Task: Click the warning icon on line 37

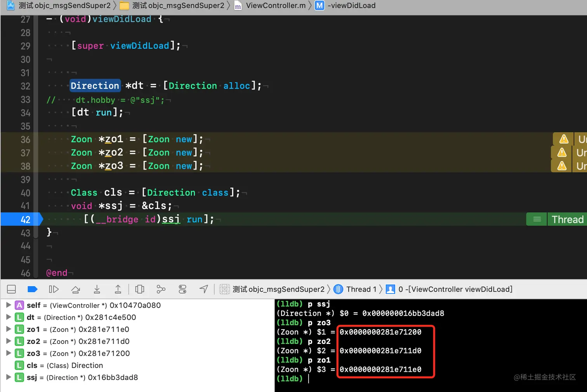Action: [562, 152]
